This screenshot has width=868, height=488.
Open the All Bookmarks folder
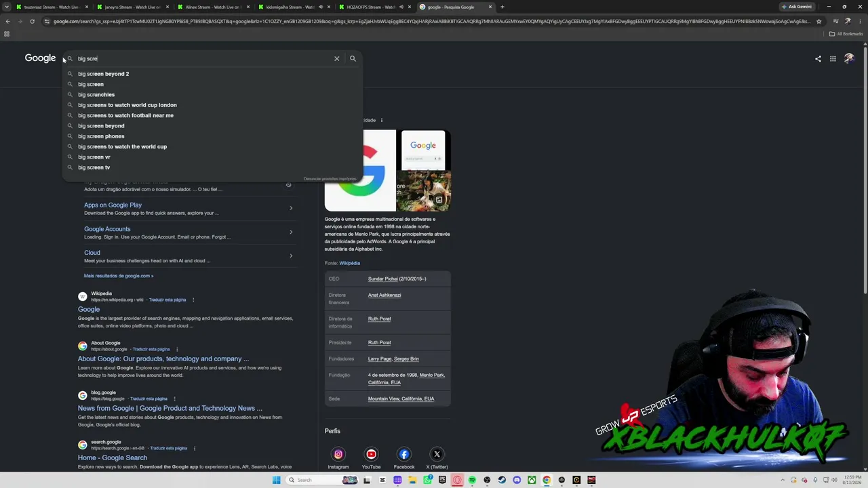click(x=845, y=34)
